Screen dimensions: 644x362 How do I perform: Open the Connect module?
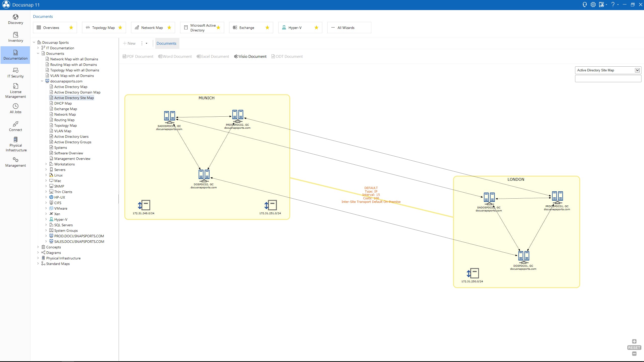15,126
